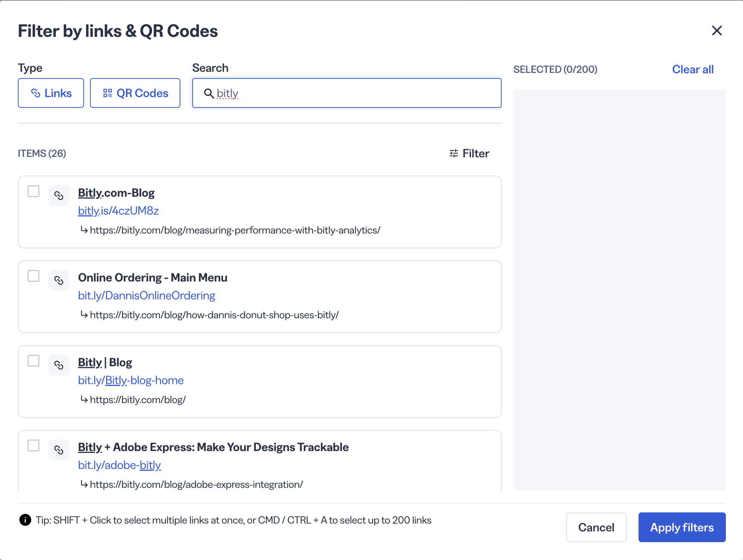Screen dimensions: 743x560
Task: Open the Bitly | Blog title
Action: (x=105, y=363)
